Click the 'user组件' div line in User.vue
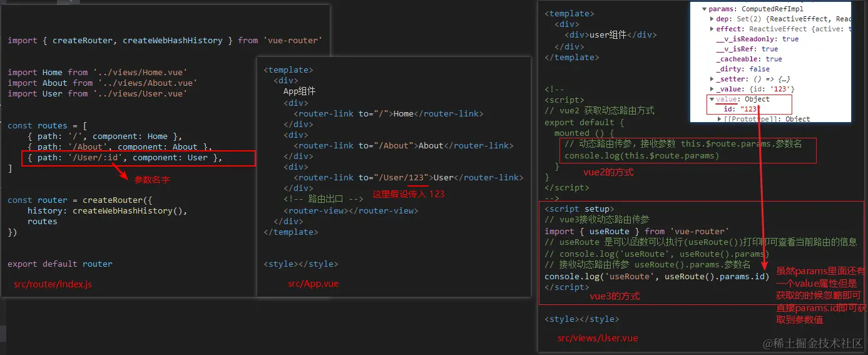The height and width of the screenshot is (355, 868). (x=611, y=34)
